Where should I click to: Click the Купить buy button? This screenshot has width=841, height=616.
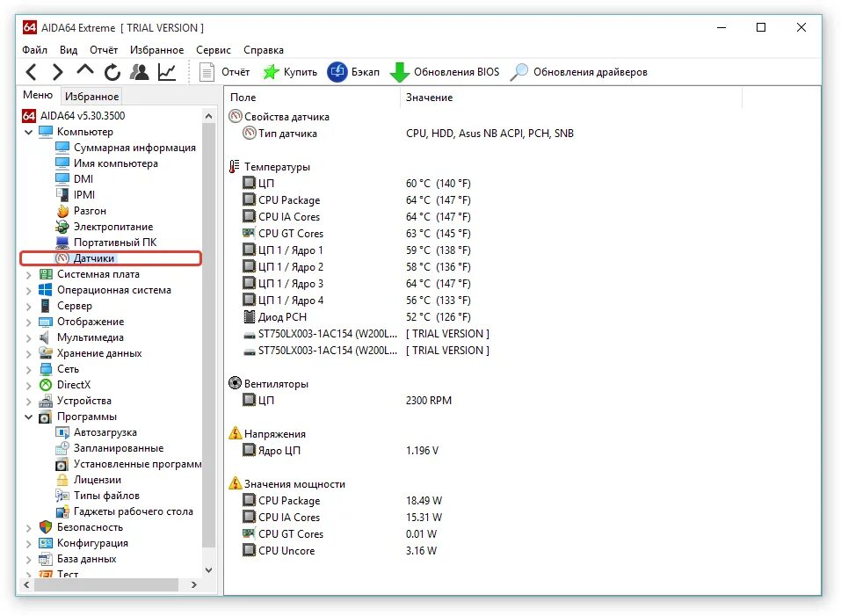pos(290,72)
